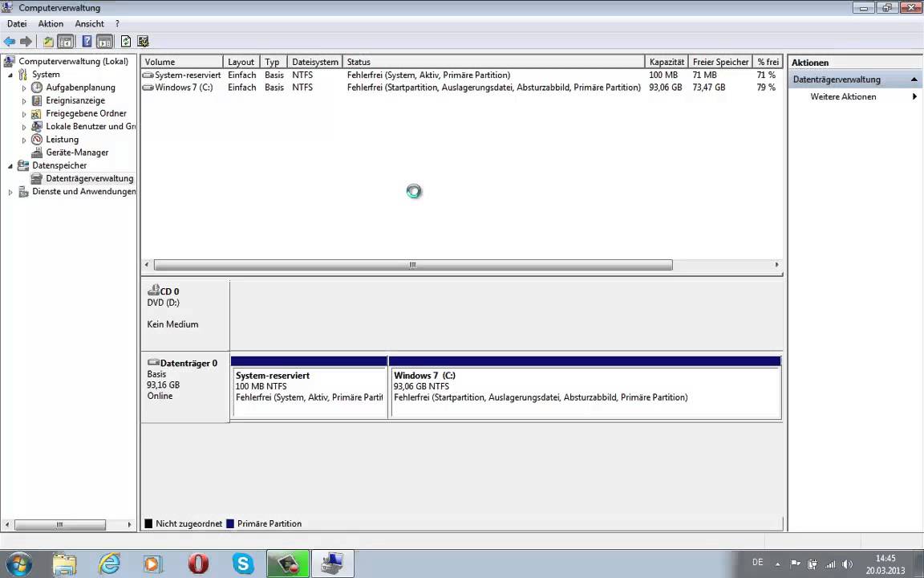
Task: Select Datenträgerverwaltung label in the tree
Action: (x=90, y=178)
